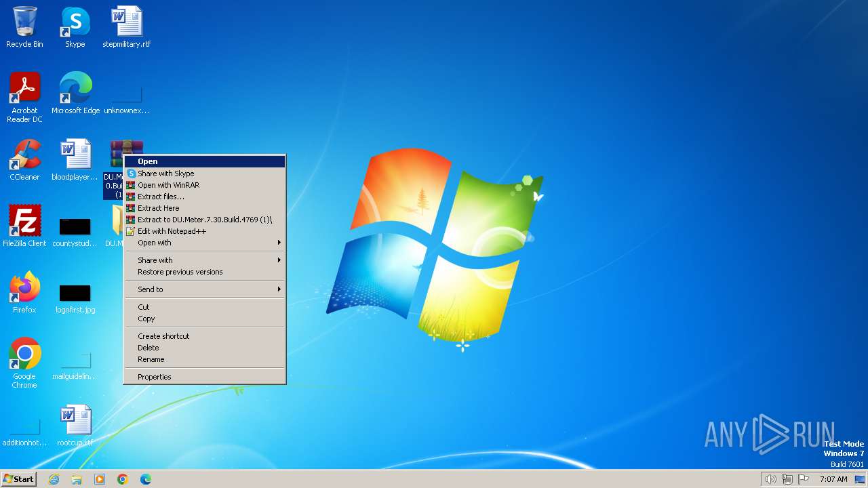Choose Extract Here option

point(205,208)
